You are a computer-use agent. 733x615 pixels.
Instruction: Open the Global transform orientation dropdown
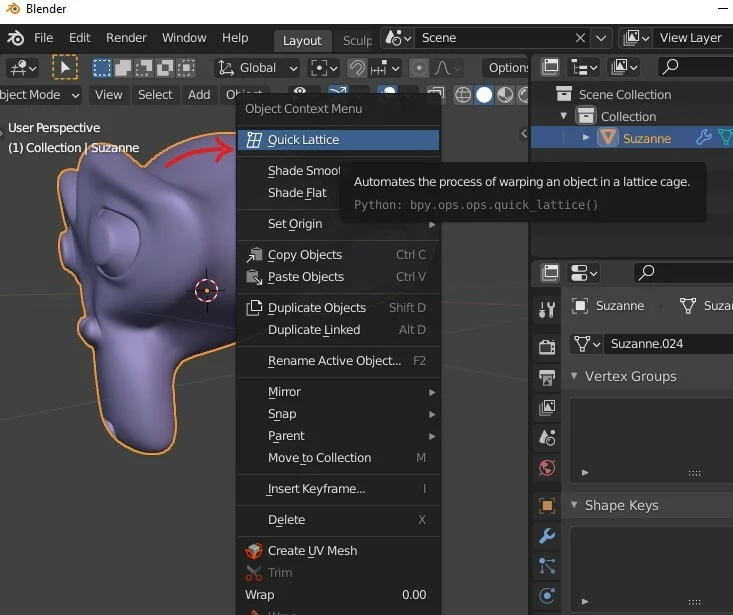coord(258,68)
